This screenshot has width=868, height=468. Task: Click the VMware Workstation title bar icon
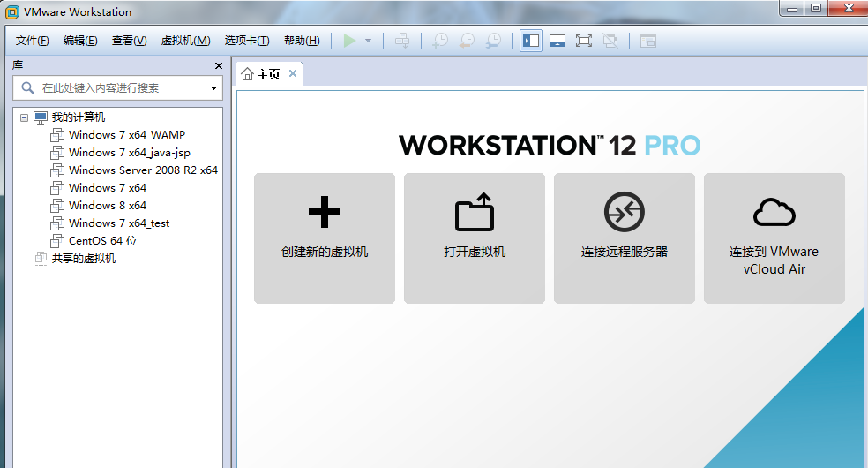coord(11,12)
